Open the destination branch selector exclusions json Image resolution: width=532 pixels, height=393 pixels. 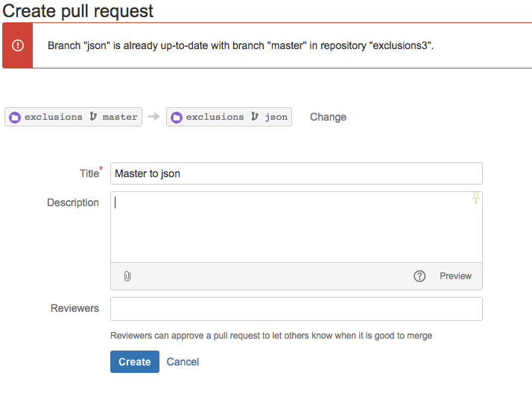point(229,117)
